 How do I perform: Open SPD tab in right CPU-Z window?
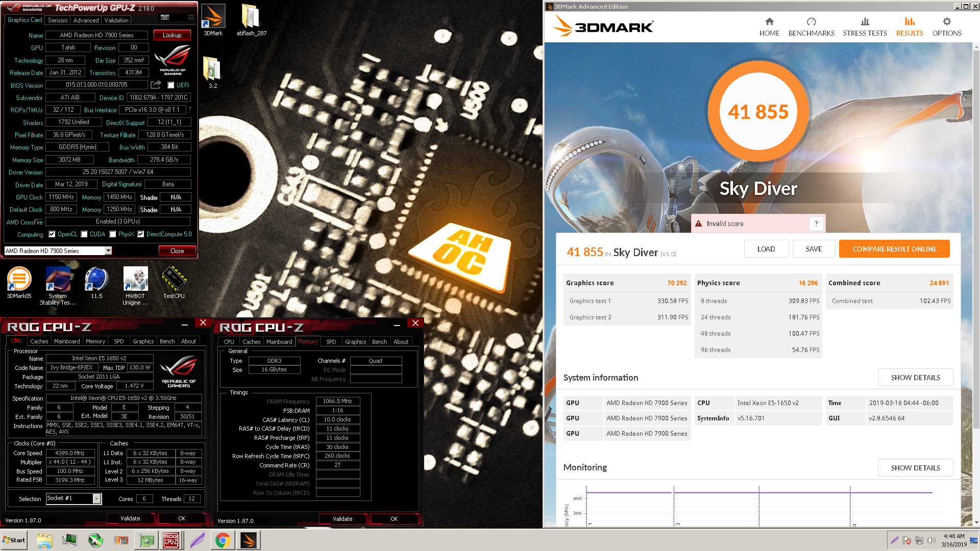click(331, 342)
